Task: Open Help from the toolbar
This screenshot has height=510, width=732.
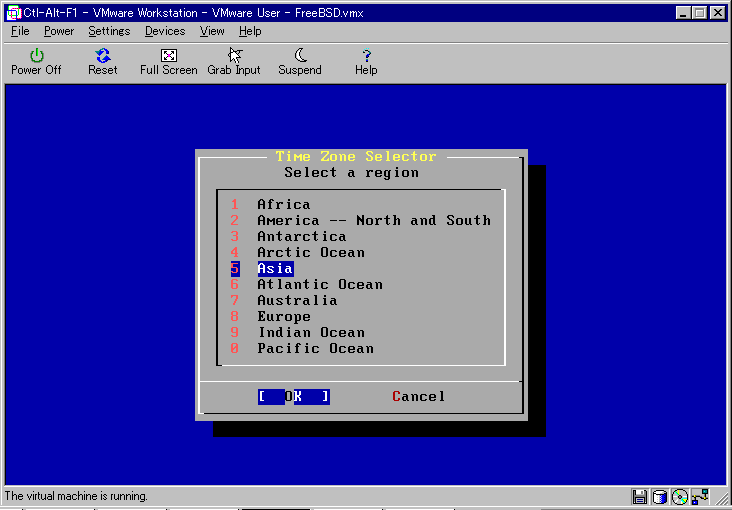Action: 366,61
